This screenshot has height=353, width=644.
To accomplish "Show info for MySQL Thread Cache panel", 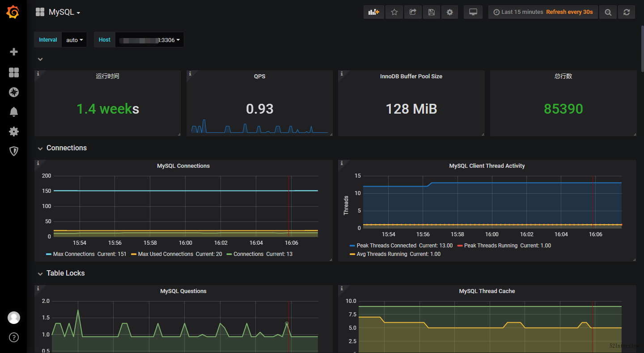I will [342, 289].
